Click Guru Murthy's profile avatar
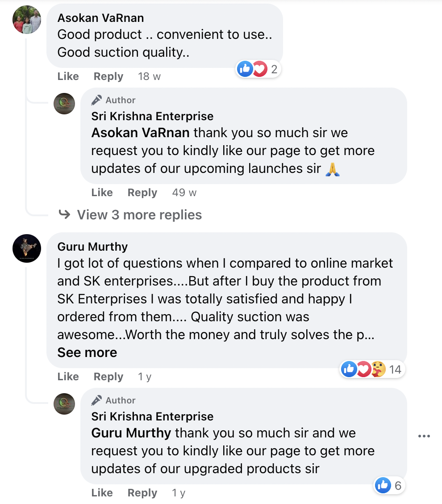The width and height of the screenshot is (442, 504). click(27, 248)
